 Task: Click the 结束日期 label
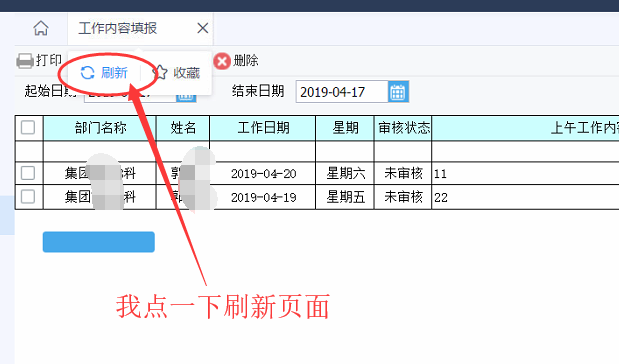click(x=258, y=91)
